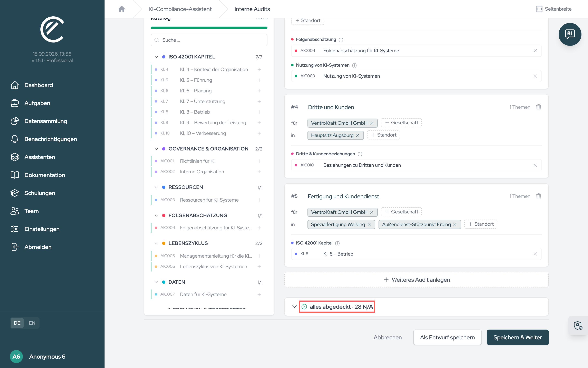
Task: Add Gesellschaft to audit #4
Action: coord(401,123)
